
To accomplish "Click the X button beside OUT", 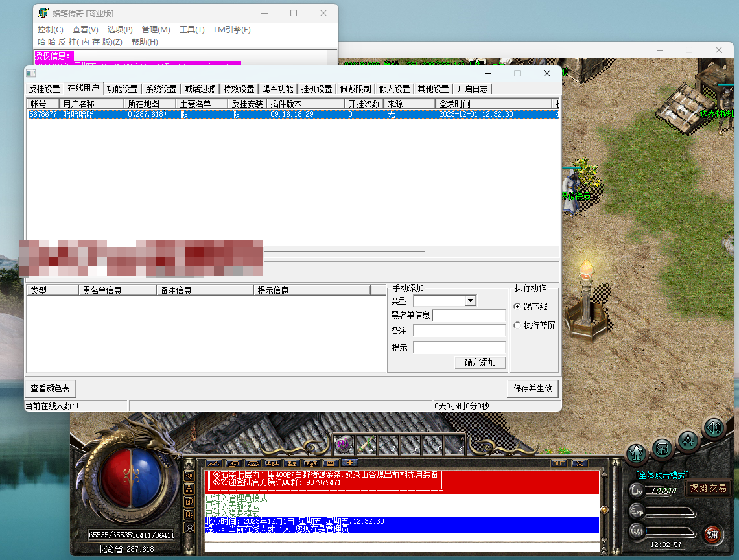I will click(580, 463).
